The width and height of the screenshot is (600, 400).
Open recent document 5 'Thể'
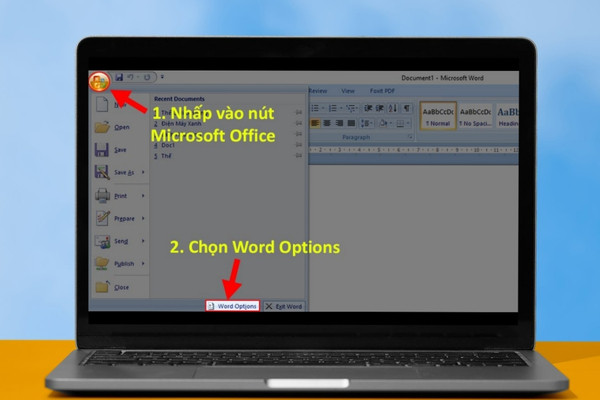point(163,156)
